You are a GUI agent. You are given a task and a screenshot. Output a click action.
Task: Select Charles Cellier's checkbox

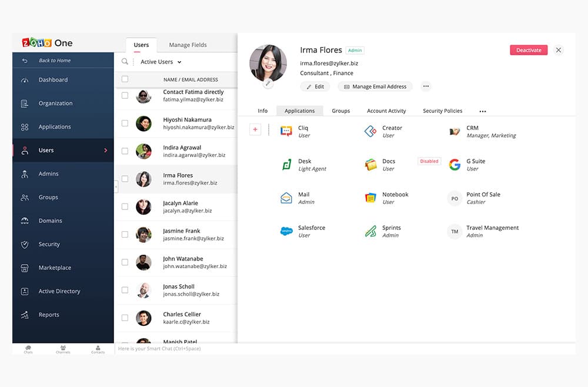coord(125,318)
